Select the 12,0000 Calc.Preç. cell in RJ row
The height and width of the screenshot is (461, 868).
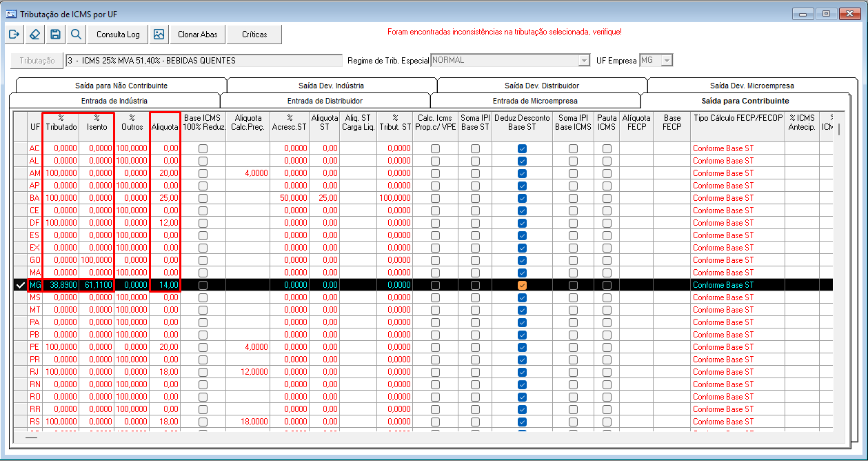[248, 372]
